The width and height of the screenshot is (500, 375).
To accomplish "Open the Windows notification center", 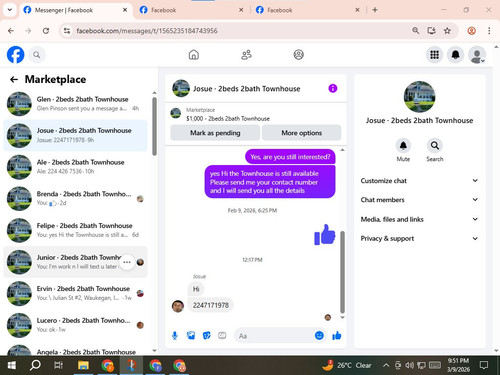I will (484, 365).
